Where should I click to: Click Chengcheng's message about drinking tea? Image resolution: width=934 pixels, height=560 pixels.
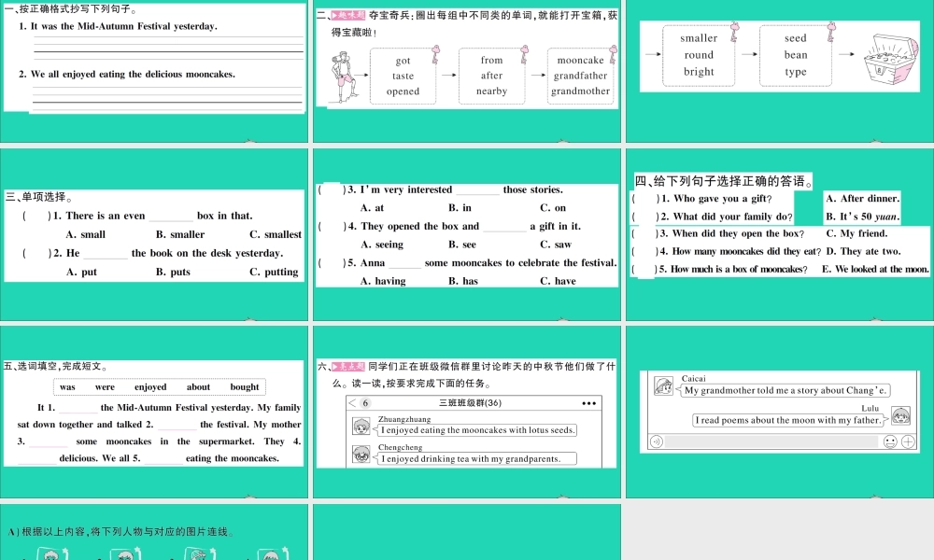tap(477, 459)
